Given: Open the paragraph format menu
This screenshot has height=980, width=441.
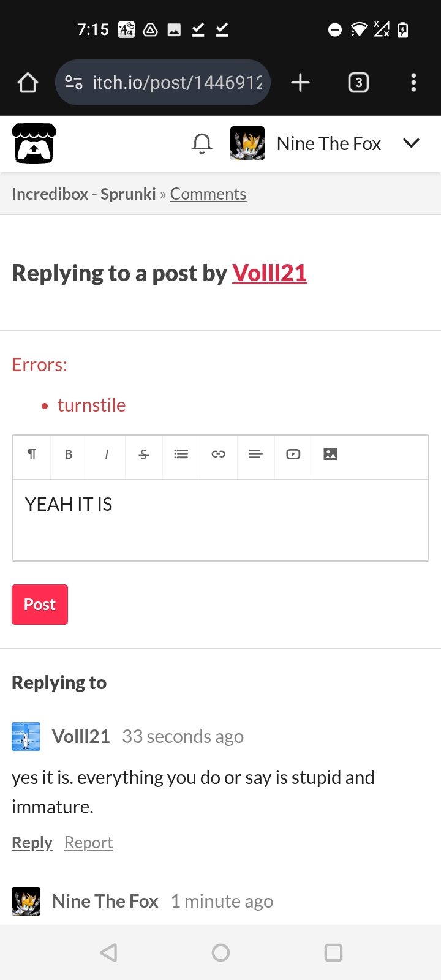Looking at the screenshot, I should (32, 454).
